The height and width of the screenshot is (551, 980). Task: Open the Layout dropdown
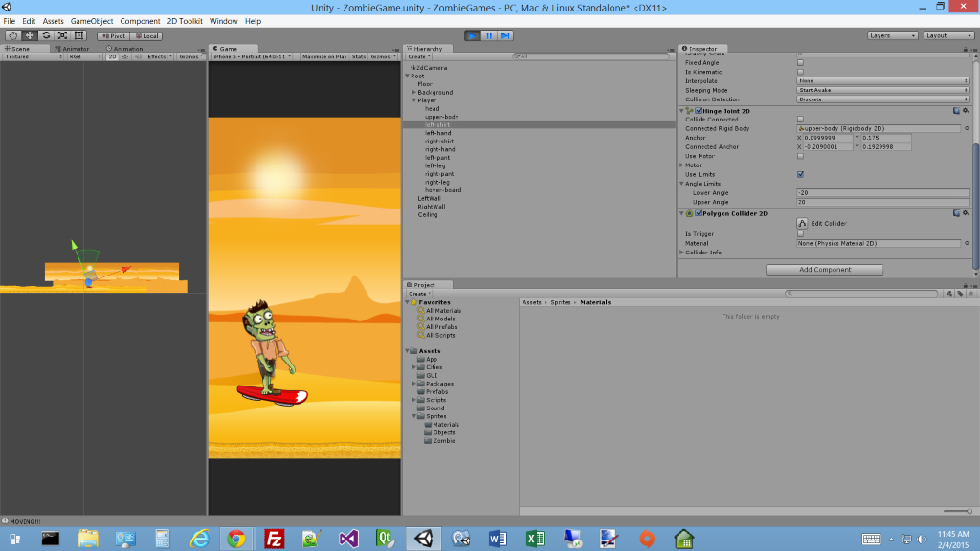tap(948, 35)
